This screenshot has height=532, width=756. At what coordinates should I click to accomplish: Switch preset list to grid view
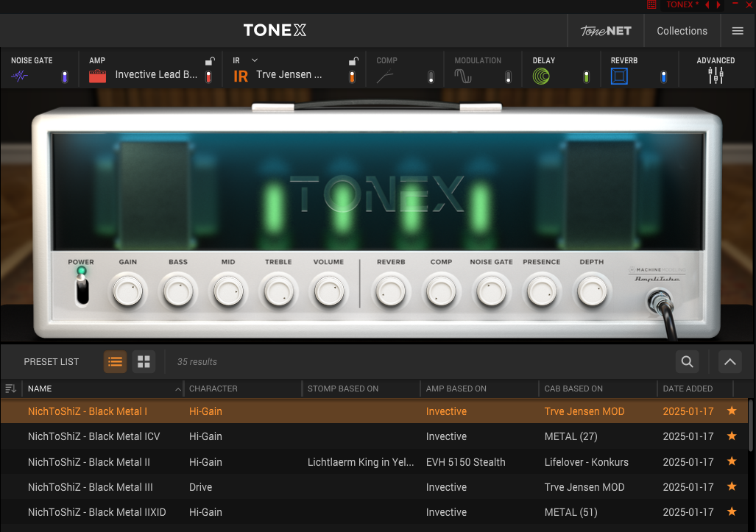coord(144,361)
